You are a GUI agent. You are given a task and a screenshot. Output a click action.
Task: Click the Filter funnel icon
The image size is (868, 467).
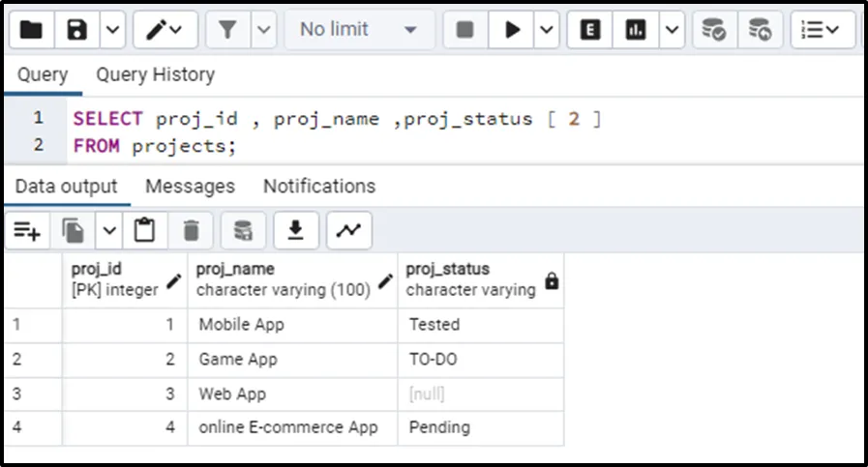click(x=227, y=30)
